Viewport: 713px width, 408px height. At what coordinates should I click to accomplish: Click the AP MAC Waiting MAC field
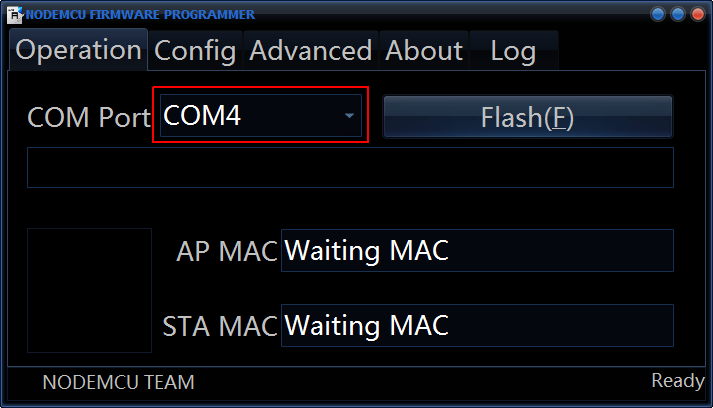click(x=477, y=251)
